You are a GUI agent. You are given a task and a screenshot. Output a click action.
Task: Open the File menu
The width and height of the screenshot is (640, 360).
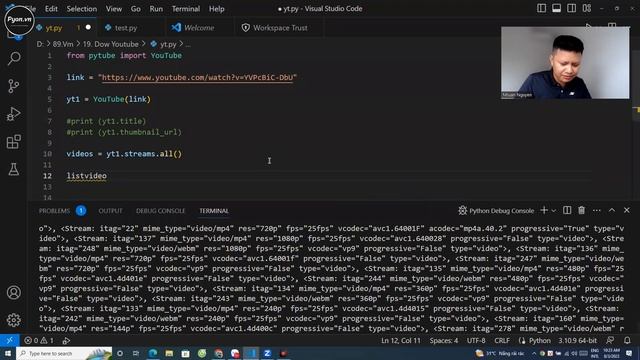(32, 9)
